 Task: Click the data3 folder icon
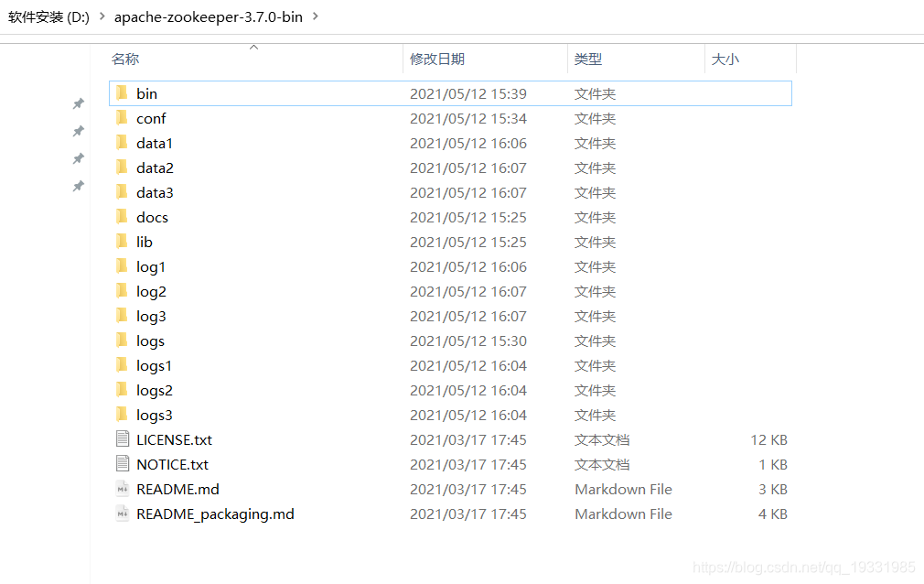coord(122,192)
